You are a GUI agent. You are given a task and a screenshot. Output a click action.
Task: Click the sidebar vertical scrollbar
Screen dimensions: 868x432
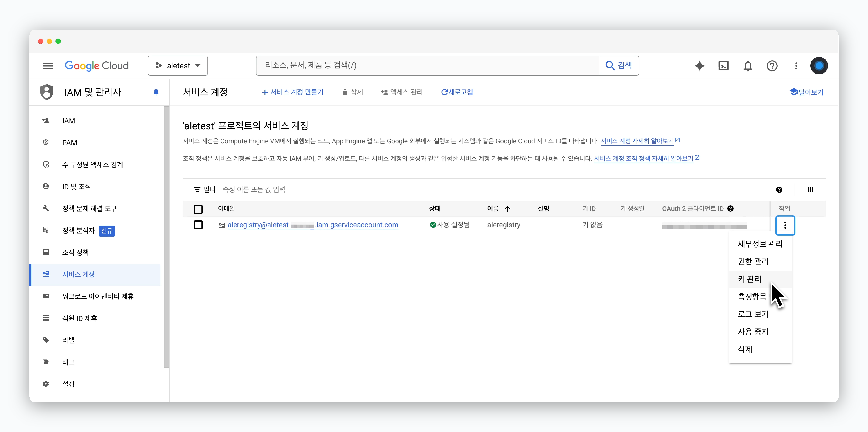point(166,237)
